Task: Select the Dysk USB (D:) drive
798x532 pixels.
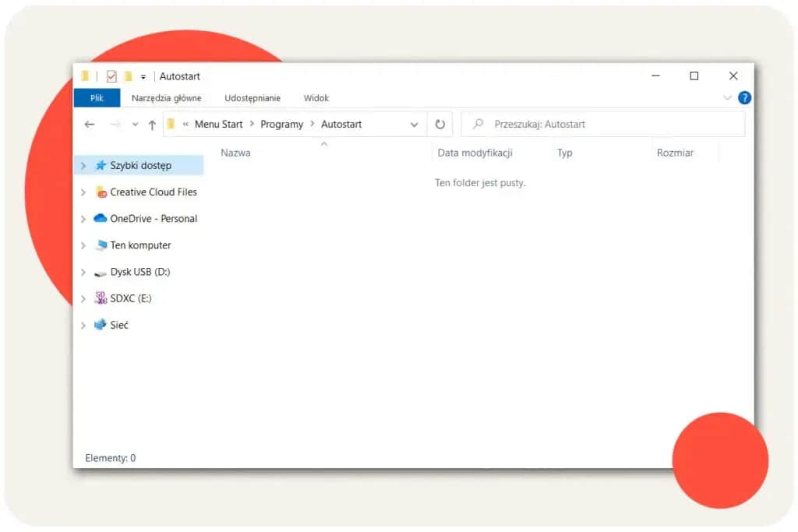Action: (x=136, y=272)
